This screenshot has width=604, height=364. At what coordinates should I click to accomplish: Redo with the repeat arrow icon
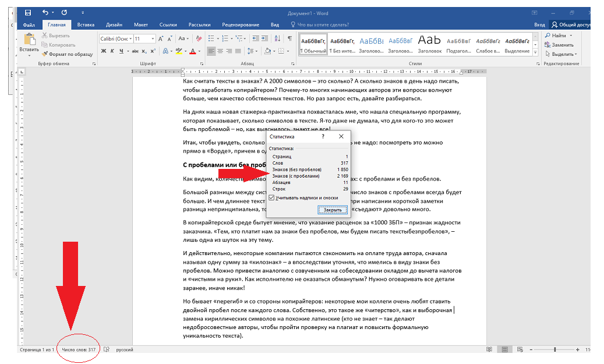pos(64,13)
